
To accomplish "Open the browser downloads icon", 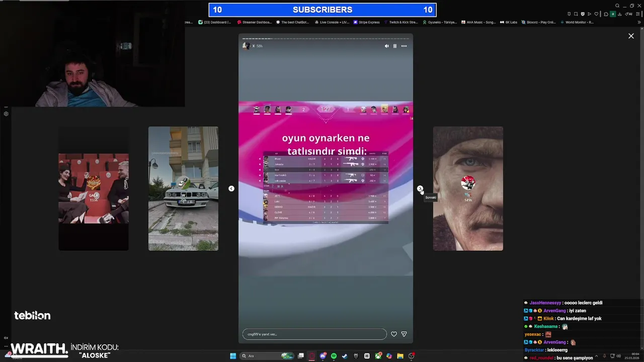I will [x=620, y=14].
